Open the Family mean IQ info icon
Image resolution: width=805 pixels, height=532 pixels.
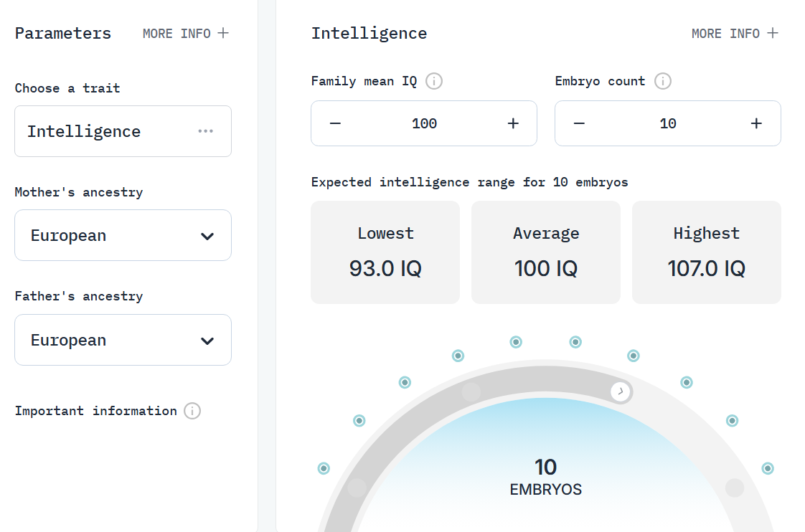pos(434,81)
